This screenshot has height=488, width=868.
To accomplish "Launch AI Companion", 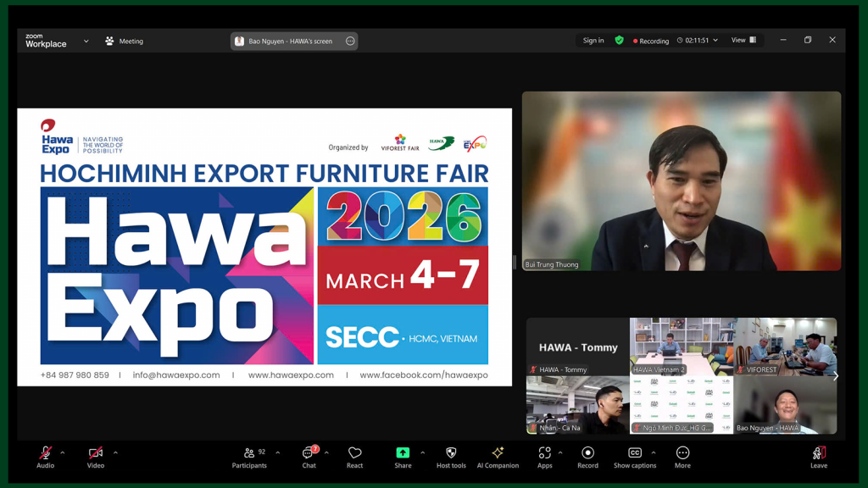I will point(498,457).
